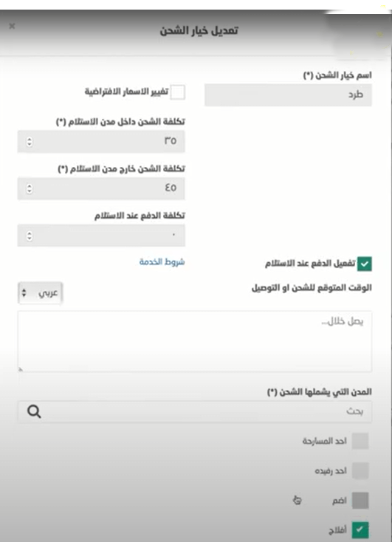This screenshot has width=392, height=542.
Task: Close the edit shipping option dialog
Action: pyautogui.click(x=12, y=26)
